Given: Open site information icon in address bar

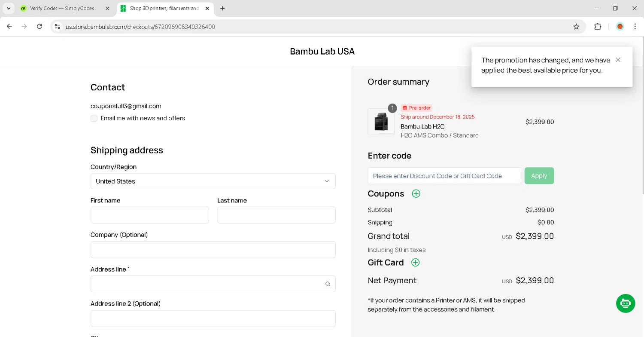Looking at the screenshot, I should pyautogui.click(x=57, y=27).
